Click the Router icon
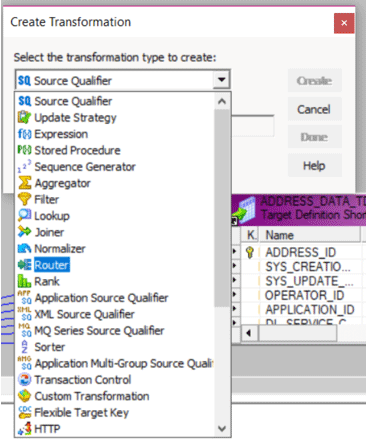 24,265
